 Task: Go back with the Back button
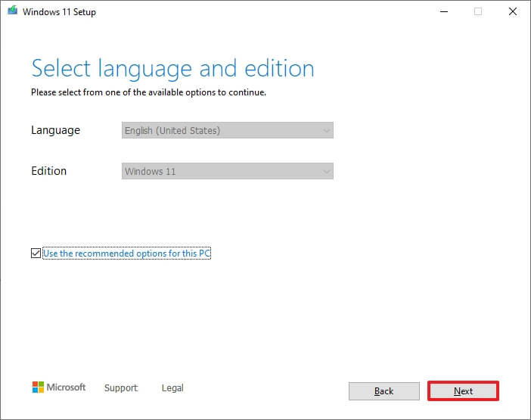pos(383,391)
